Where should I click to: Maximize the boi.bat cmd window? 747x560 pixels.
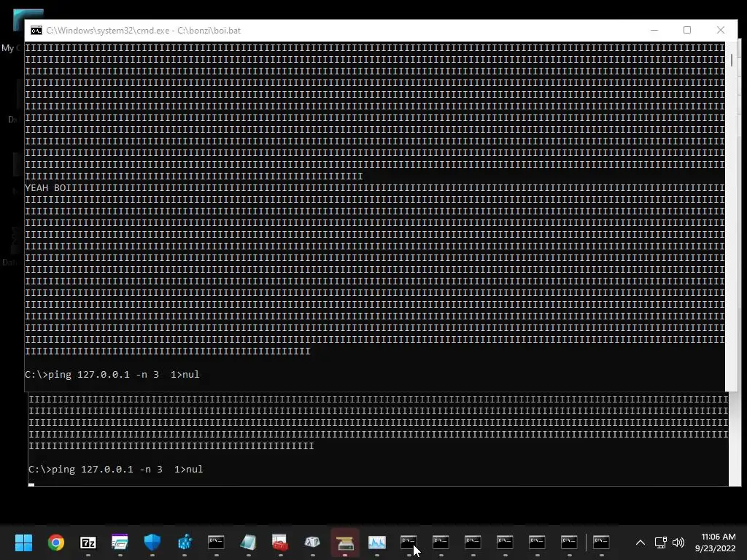pyautogui.click(x=687, y=30)
